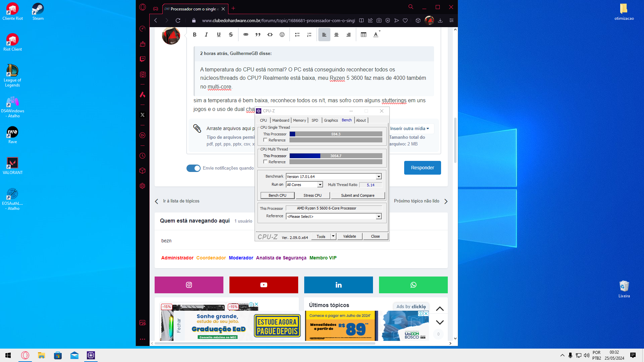
Task: Bookmark page with the heart icon
Action: pyautogui.click(x=405, y=20)
